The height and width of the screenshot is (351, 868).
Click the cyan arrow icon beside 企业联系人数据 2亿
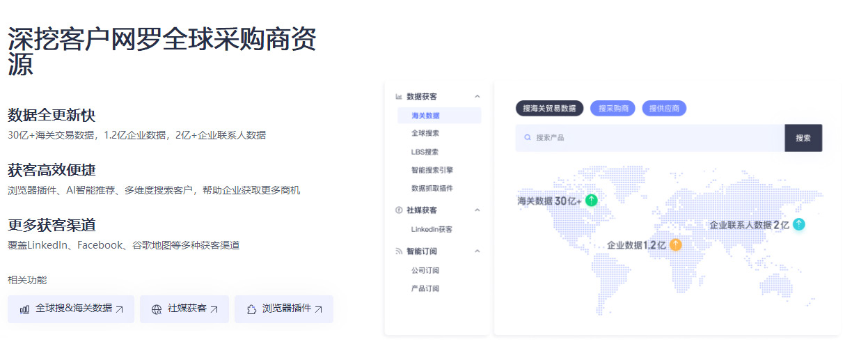point(798,224)
